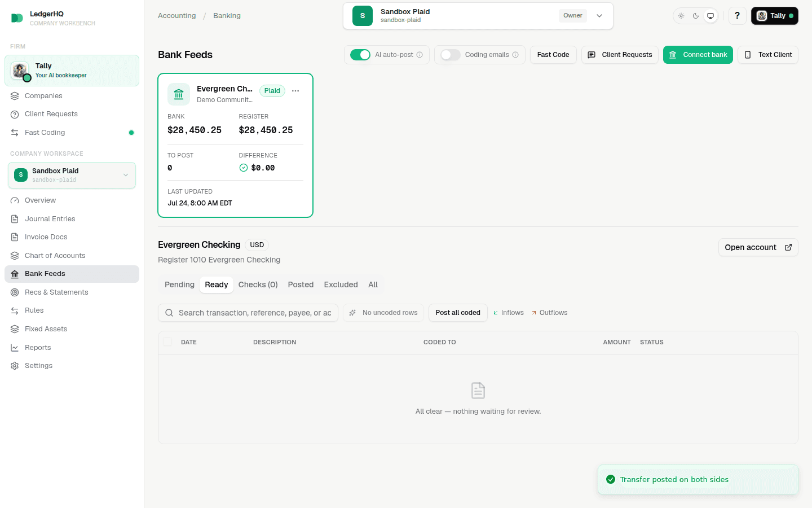Select the Ready tab

coord(217,284)
